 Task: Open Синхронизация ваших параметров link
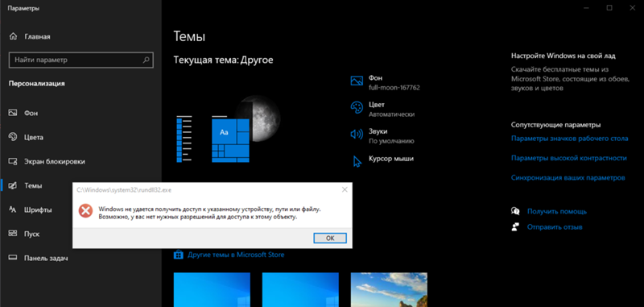[x=568, y=178]
